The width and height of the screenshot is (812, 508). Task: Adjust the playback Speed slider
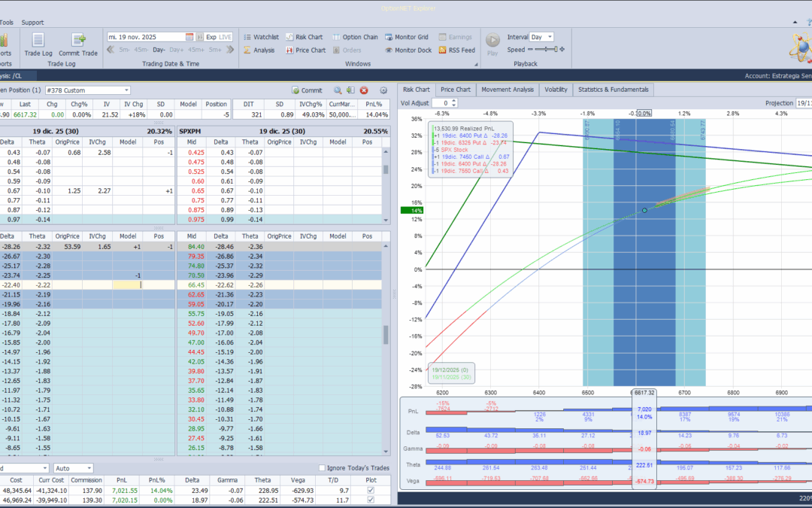point(547,49)
